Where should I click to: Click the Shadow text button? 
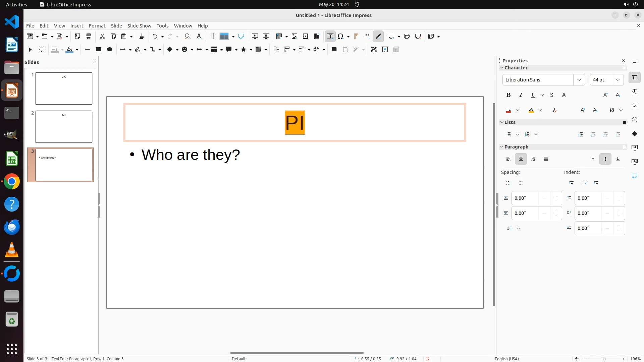click(x=564, y=95)
